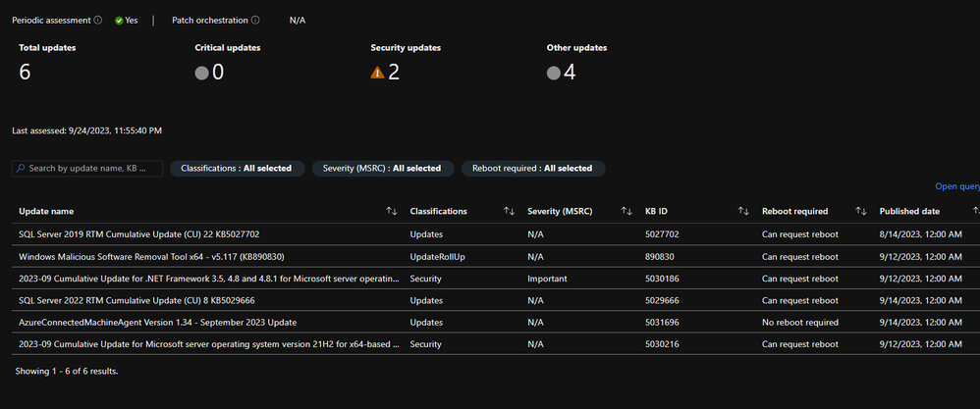This screenshot has height=409, width=980.
Task: Click the Last assessed timestamp text
Action: [86, 131]
